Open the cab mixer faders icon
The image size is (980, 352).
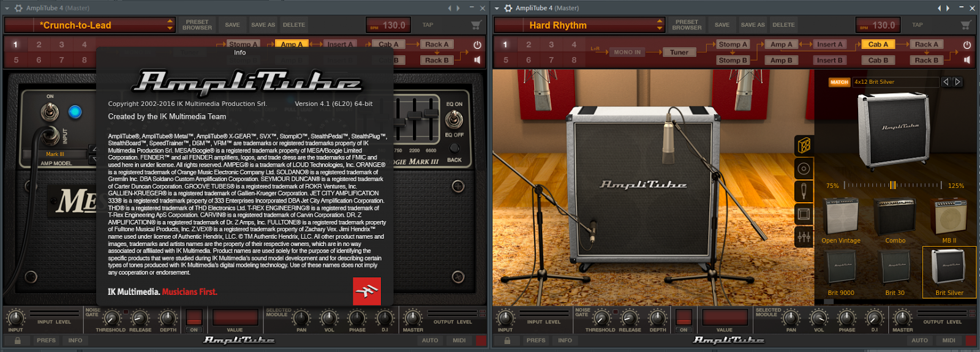(x=804, y=236)
